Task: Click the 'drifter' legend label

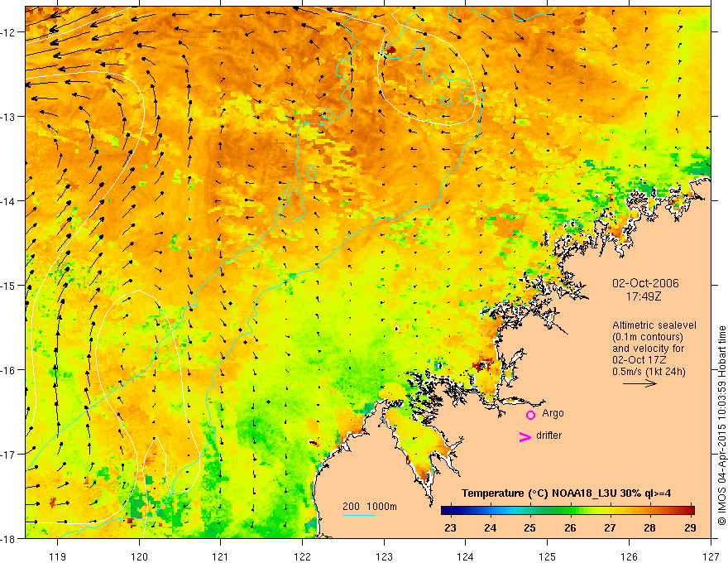Action: coord(548,435)
